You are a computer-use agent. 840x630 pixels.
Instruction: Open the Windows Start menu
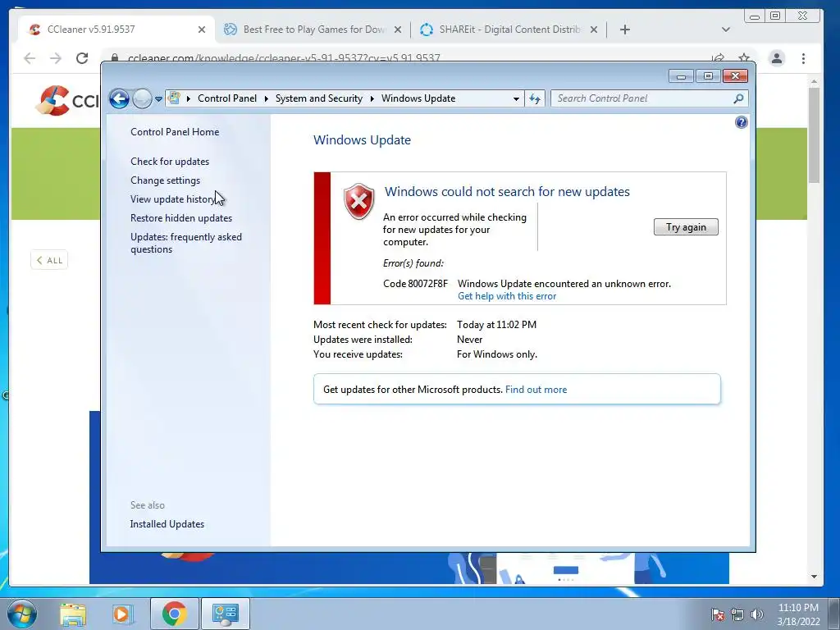pos(21,614)
